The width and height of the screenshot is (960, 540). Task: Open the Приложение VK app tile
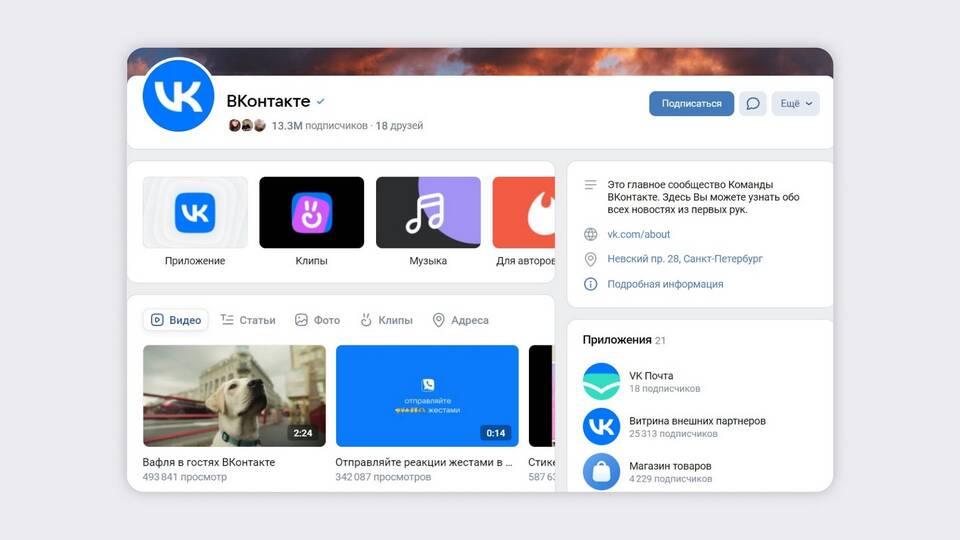point(195,213)
